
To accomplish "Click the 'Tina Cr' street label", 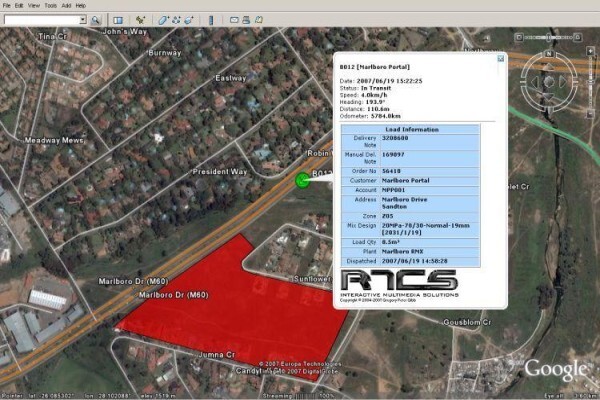I will click(x=52, y=36).
